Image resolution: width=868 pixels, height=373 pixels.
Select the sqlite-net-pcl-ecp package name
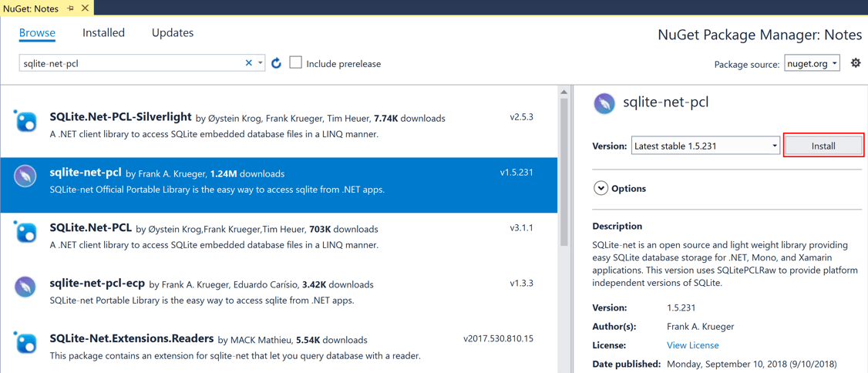pos(97,284)
